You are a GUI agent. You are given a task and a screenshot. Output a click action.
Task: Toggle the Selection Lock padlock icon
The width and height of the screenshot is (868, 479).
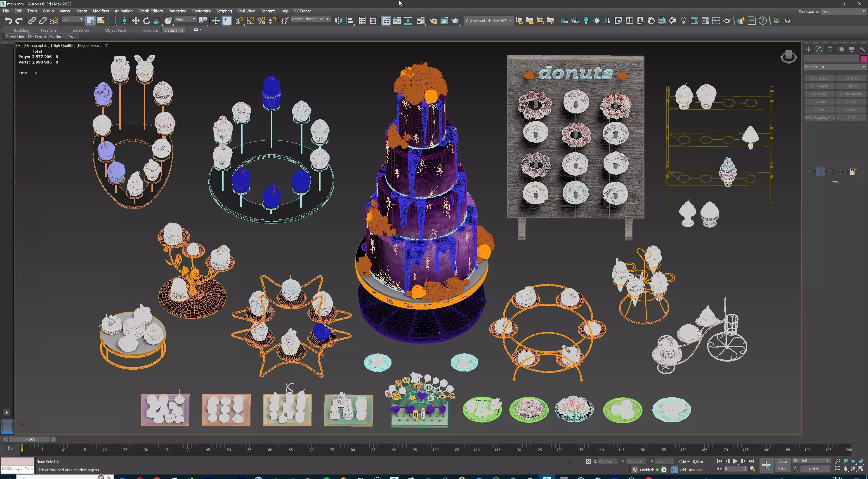[x=579, y=461]
